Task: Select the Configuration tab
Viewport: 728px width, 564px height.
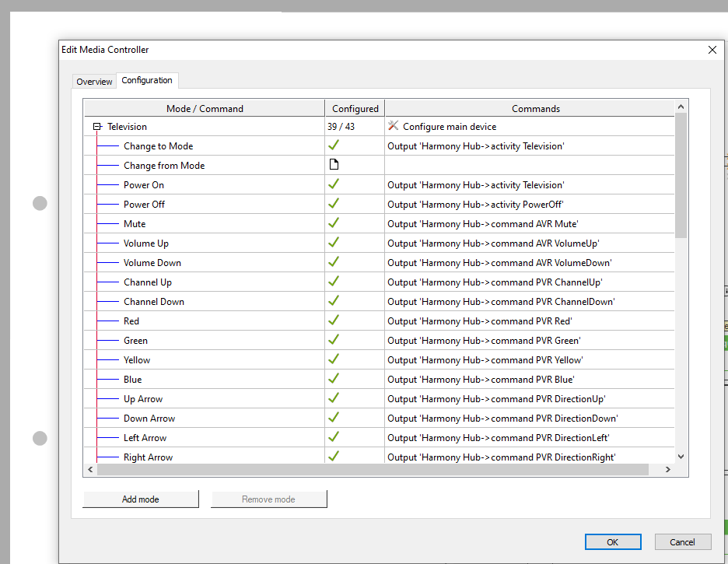Action: click(x=147, y=81)
